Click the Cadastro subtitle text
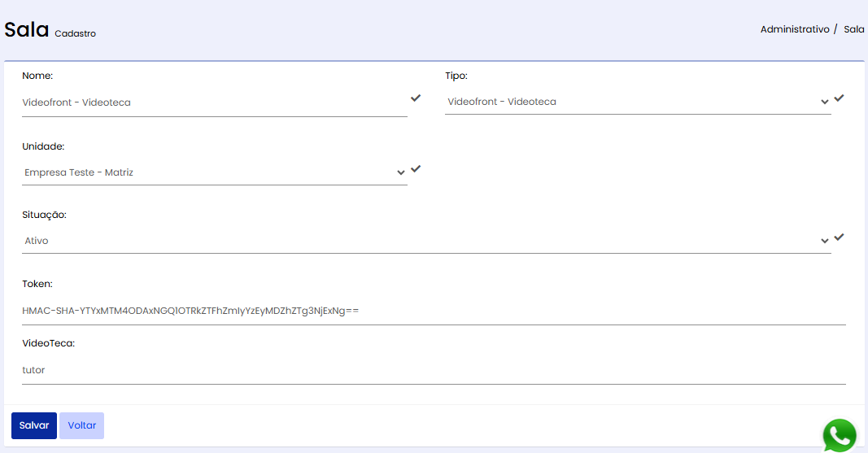The height and width of the screenshot is (453, 868). [x=76, y=33]
